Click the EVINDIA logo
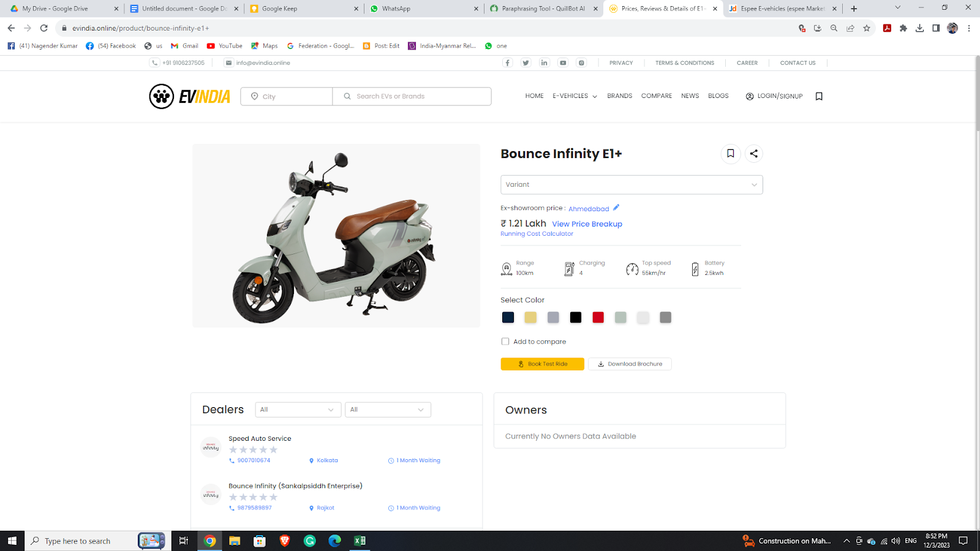This screenshot has height=551, width=980. 190,96
